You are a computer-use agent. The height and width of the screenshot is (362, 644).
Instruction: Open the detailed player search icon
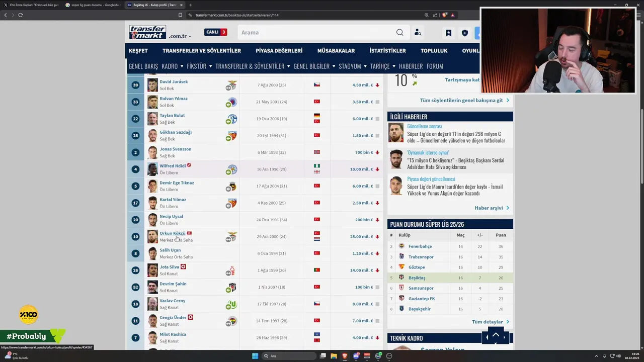418,32
